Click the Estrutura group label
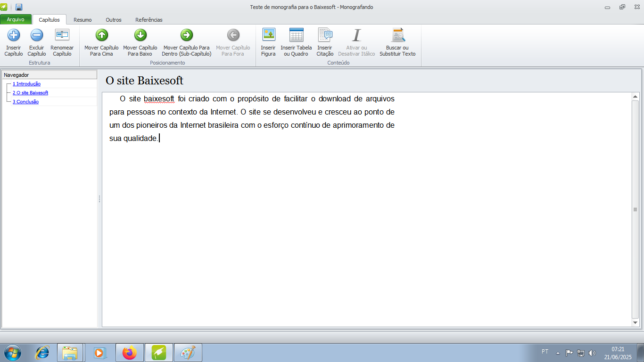This screenshot has width=644, height=362. click(39, 63)
